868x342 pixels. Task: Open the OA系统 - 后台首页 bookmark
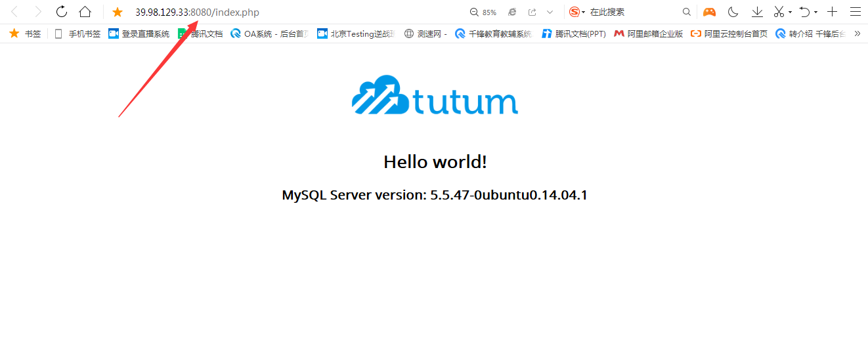pyautogui.click(x=269, y=33)
